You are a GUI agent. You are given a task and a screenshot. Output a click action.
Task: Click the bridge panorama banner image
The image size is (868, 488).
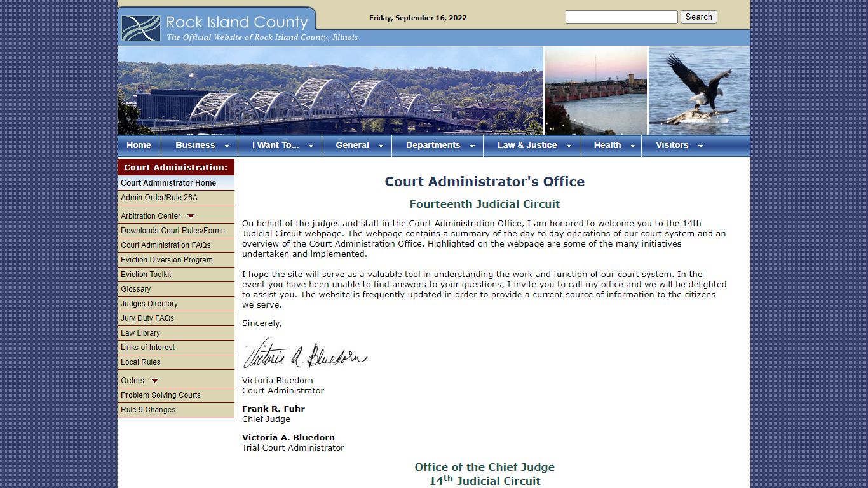point(330,90)
